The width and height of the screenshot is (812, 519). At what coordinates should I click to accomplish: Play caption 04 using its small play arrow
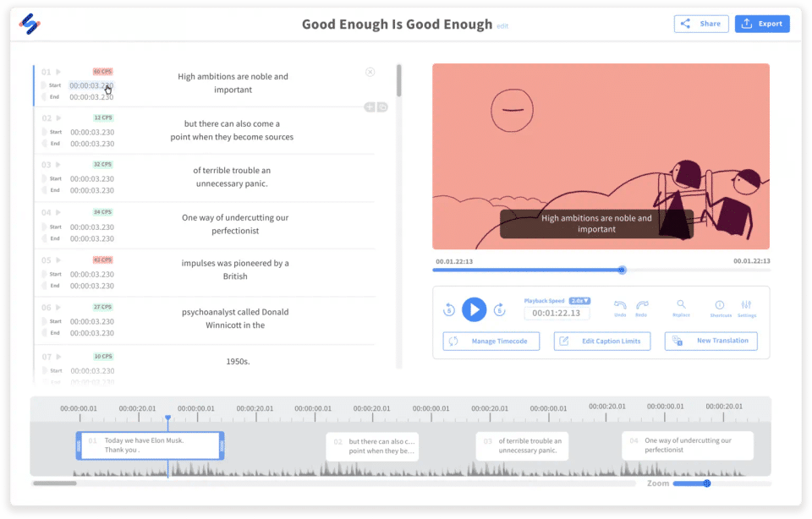(x=58, y=212)
